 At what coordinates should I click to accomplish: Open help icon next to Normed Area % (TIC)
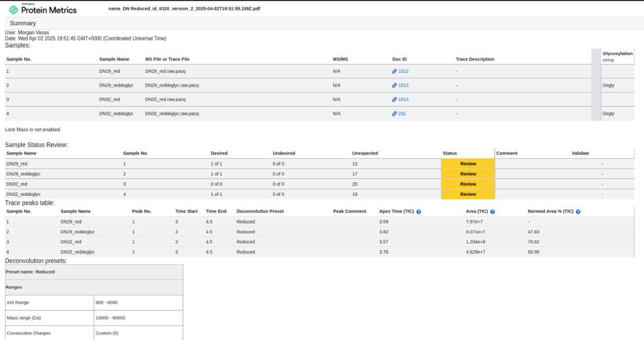point(578,212)
